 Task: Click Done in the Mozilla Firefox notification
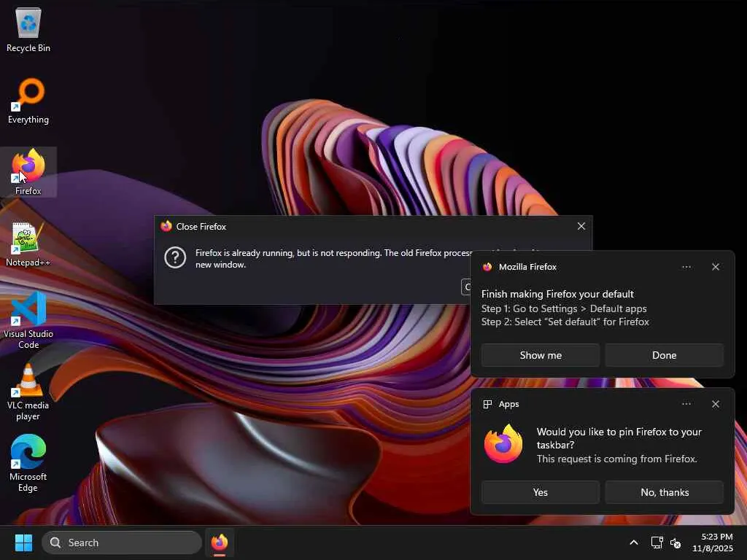coord(664,355)
